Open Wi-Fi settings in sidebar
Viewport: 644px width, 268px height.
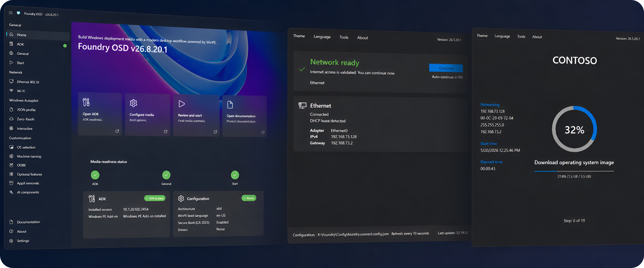tap(38, 91)
